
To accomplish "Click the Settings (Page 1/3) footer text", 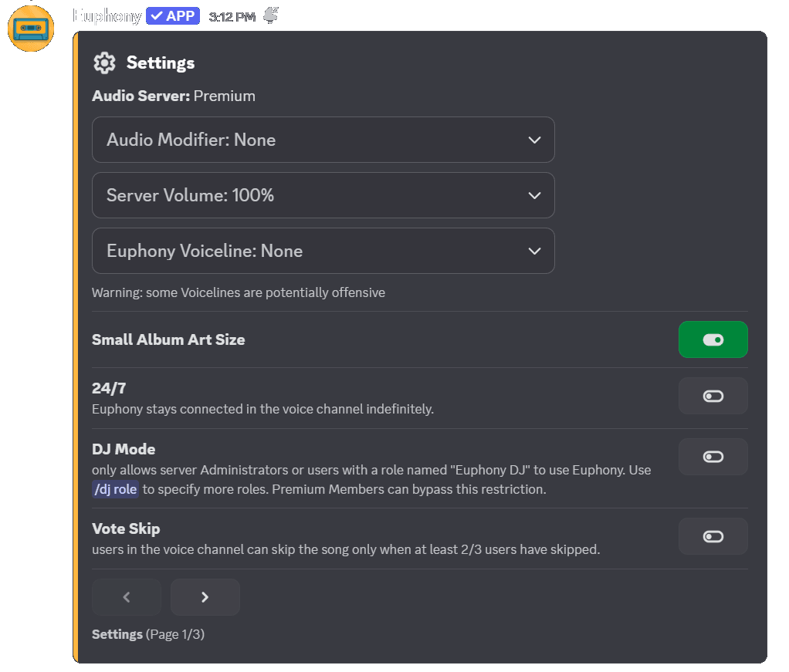I will coord(148,634).
